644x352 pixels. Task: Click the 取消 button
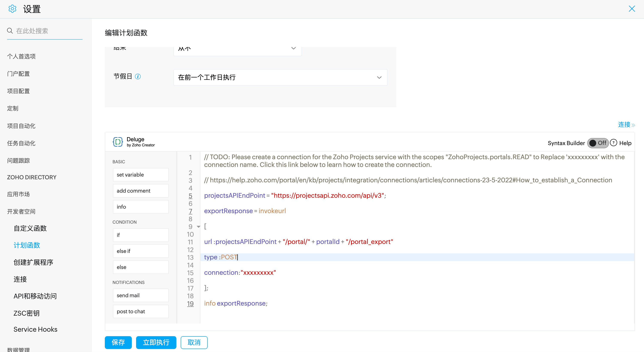(194, 342)
